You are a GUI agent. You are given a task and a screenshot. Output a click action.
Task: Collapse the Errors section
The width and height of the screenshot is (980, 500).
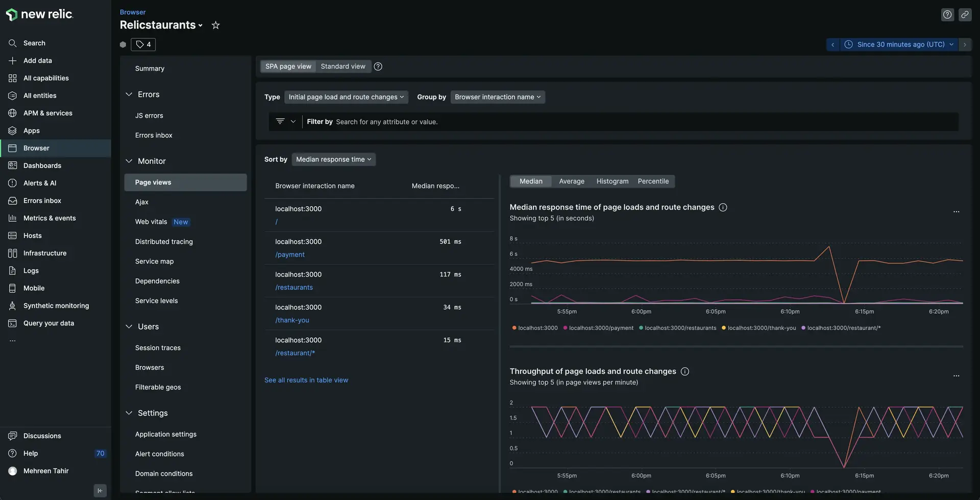point(129,95)
